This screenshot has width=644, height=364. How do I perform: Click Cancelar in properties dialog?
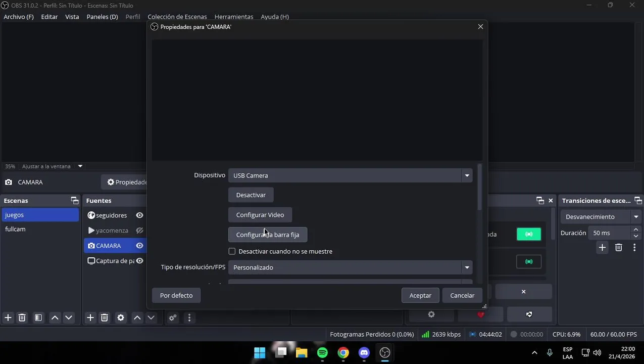coord(462,295)
